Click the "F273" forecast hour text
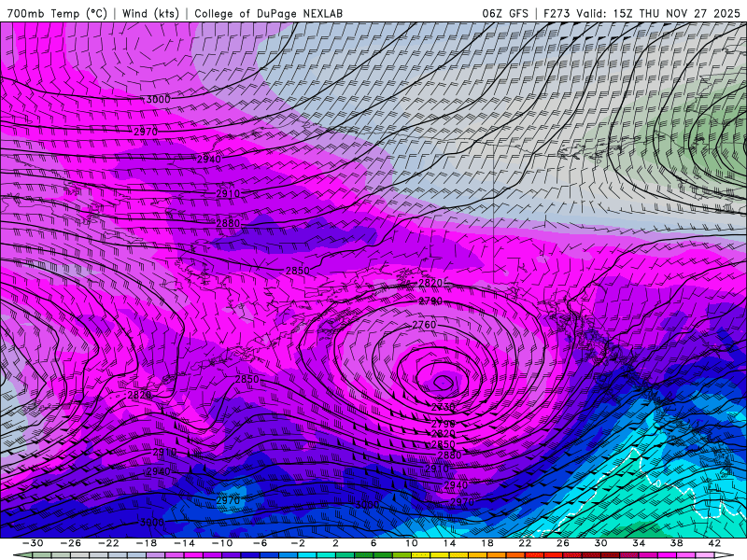Viewport: 747px width, 560px height. (557, 13)
